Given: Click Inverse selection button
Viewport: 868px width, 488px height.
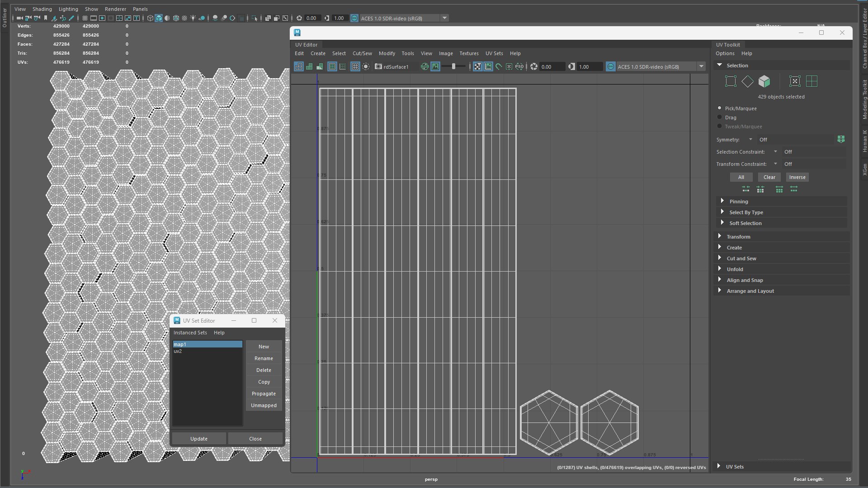Looking at the screenshot, I should tap(797, 177).
